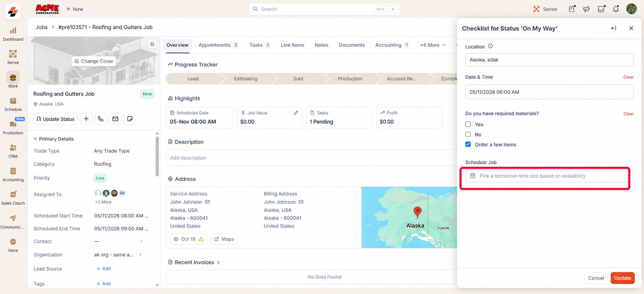Image resolution: width=644 pixels, height=294 pixels.
Task: Switch to the Overview tab
Action: (x=177, y=45)
